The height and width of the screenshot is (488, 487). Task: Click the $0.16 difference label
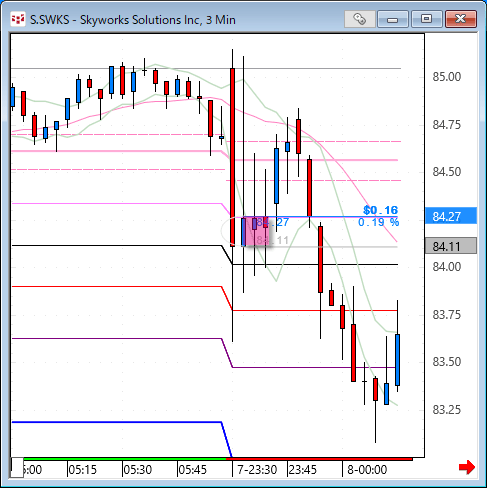click(381, 210)
